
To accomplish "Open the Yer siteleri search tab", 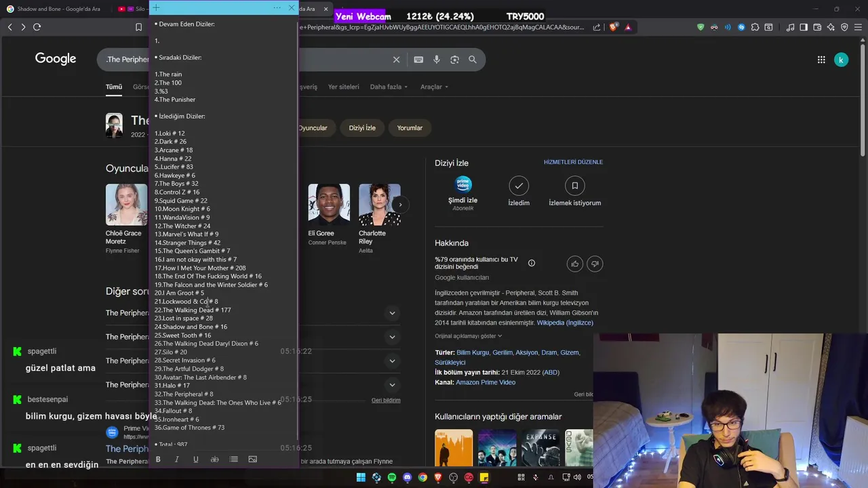I will [x=344, y=87].
